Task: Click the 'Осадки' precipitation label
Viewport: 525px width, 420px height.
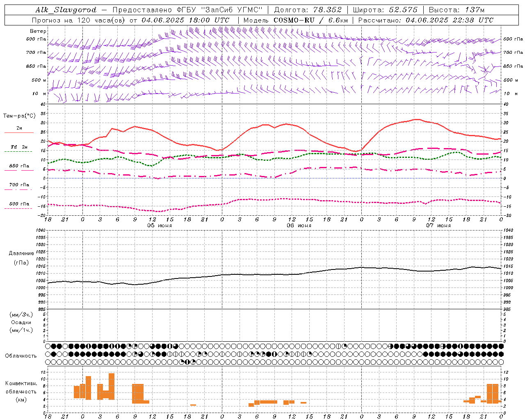Action: (21, 322)
